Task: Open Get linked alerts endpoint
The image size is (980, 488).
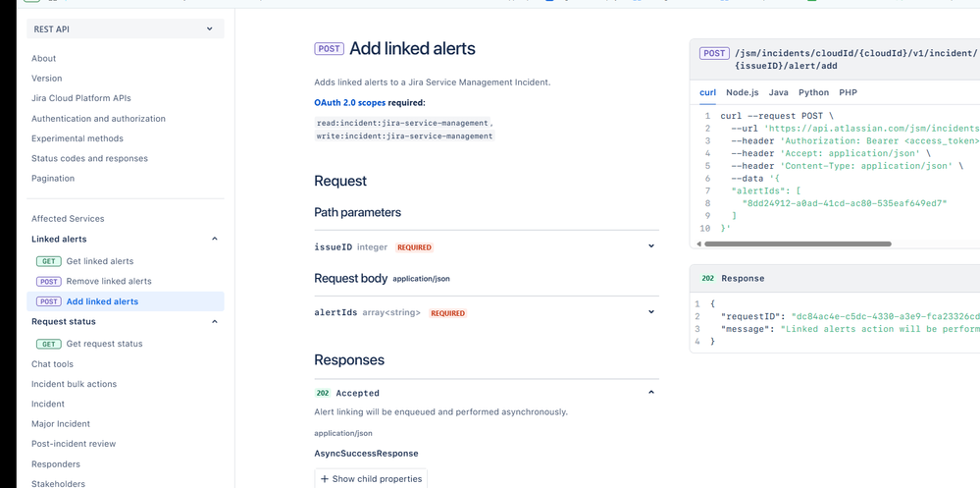Action: pos(100,261)
